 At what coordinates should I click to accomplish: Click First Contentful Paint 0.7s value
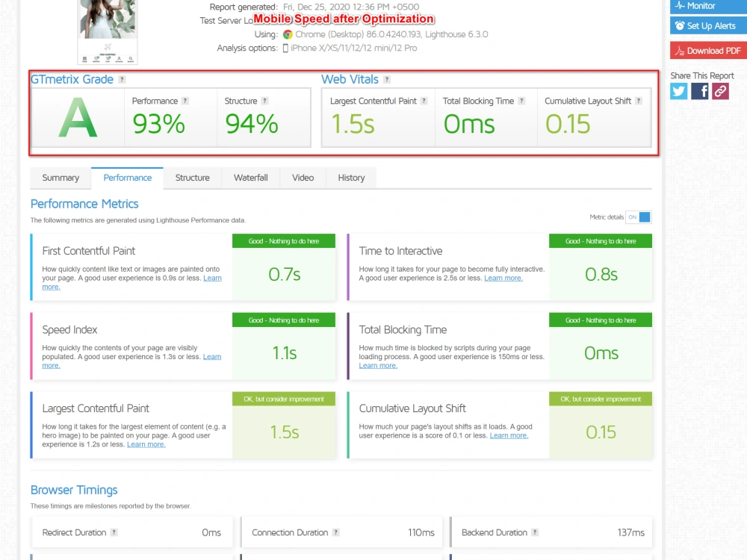pos(284,274)
